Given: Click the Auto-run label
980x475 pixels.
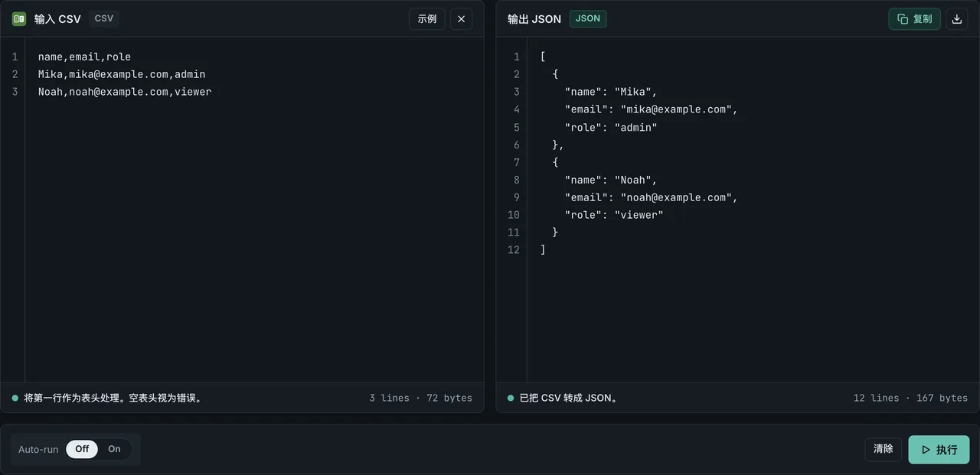Looking at the screenshot, I should point(38,449).
